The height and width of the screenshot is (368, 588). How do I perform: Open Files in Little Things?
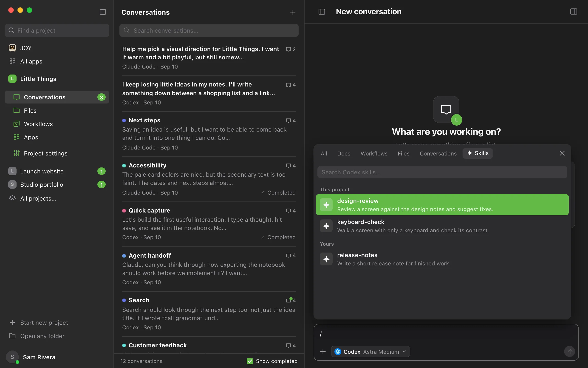[x=57, y=110]
